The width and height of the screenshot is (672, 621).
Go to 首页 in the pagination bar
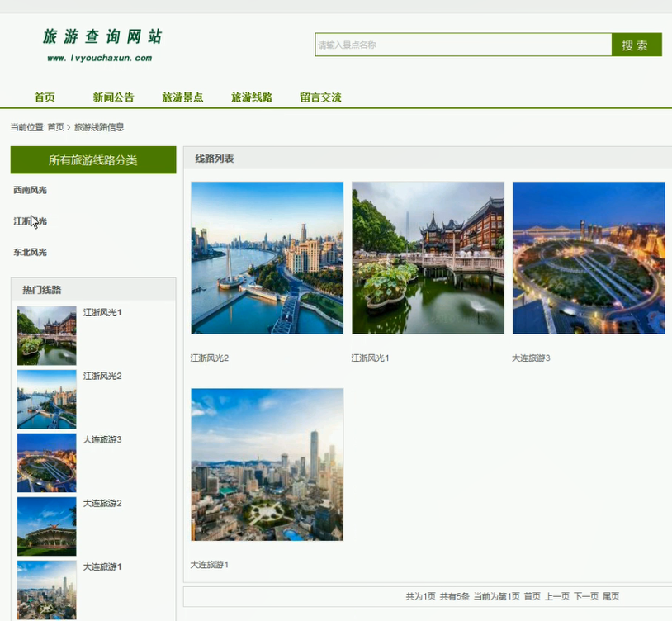tap(532, 596)
